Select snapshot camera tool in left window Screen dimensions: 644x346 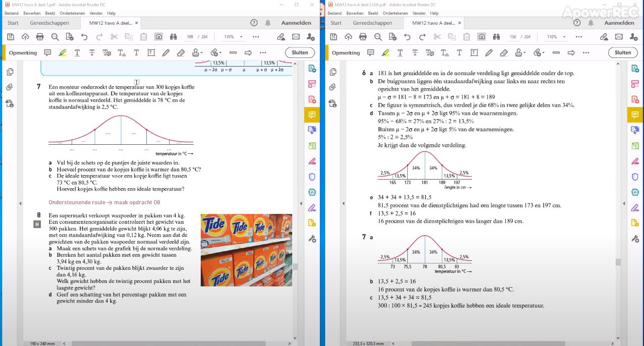[158, 37]
